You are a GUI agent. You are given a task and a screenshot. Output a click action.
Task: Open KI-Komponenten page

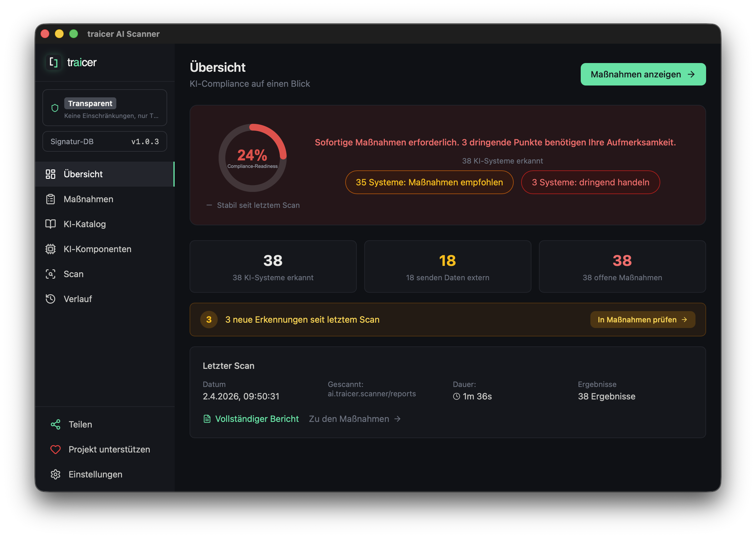[x=104, y=249]
